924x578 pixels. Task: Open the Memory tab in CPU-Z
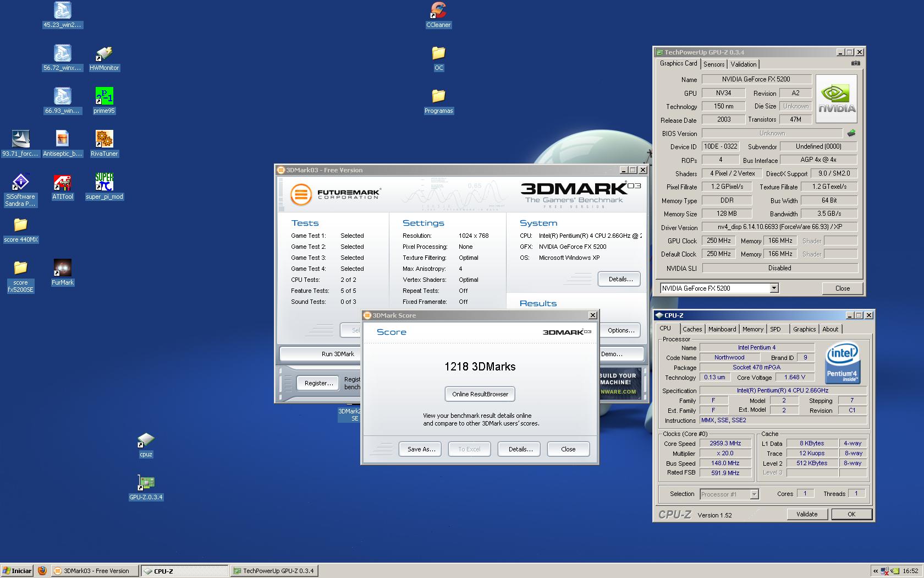753,329
